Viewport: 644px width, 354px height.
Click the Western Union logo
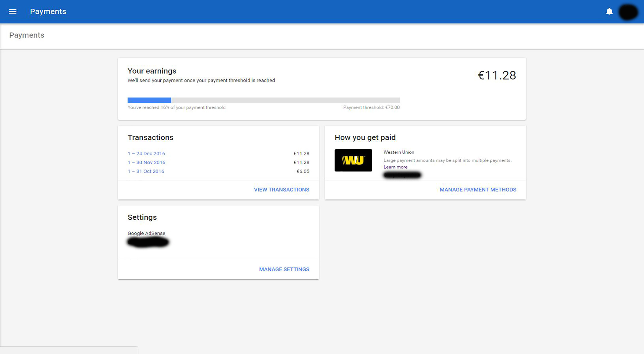[353, 160]
